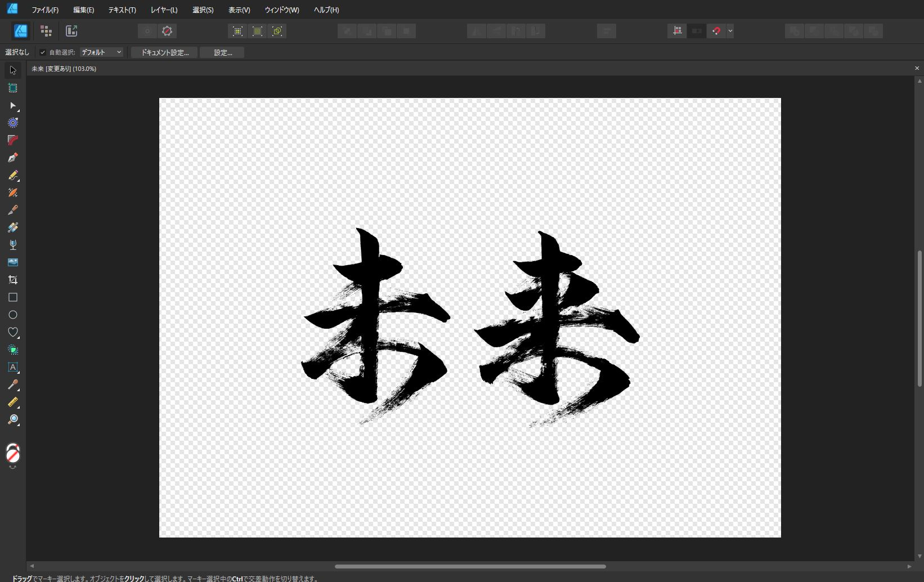
Task: Toggle Force Pixel Alignment
Action: 677,31
